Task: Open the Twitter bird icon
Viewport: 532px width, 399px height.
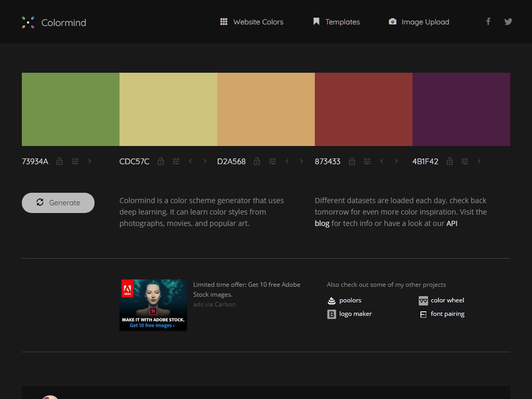Action: [508, 22]
